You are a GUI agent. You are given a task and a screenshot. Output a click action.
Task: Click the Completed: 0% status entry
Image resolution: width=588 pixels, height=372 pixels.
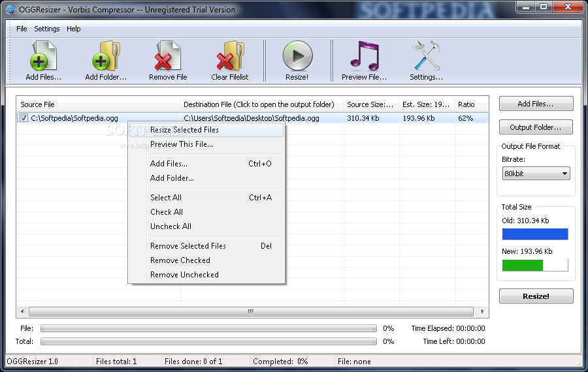(280, 362)
